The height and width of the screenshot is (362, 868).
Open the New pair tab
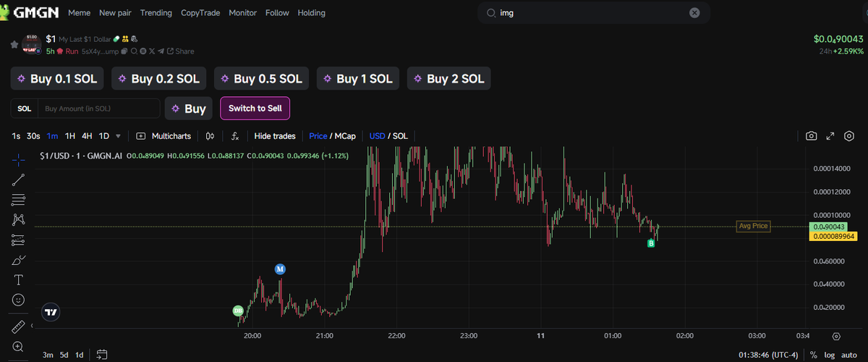116,13
